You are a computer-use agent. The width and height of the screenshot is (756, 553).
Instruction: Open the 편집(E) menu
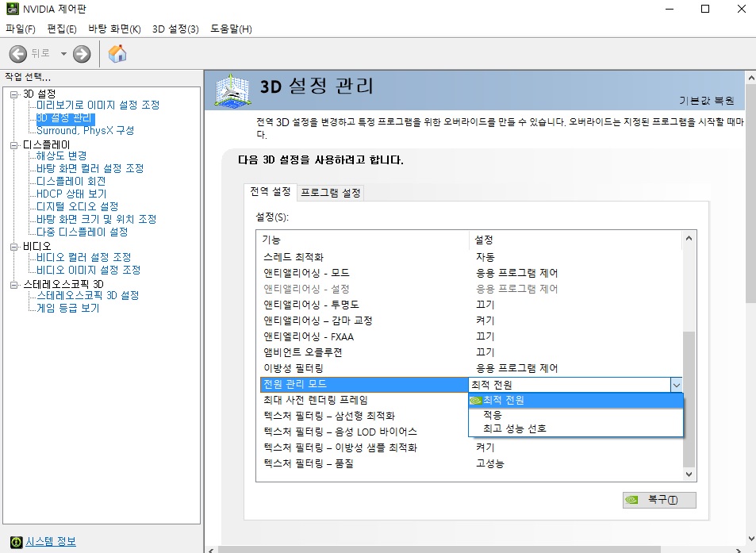pyautogui.click(x=62, y=29)
